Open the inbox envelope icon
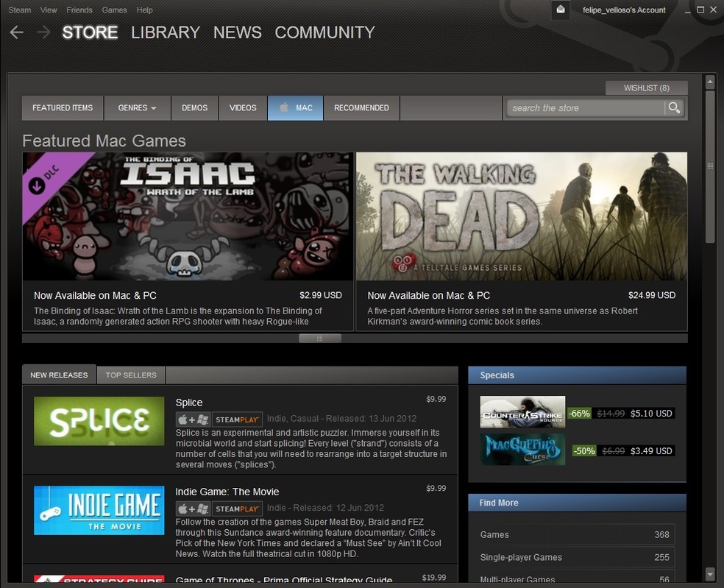The width and height of the screenshot is (724, 588). [x=561, y=10]
